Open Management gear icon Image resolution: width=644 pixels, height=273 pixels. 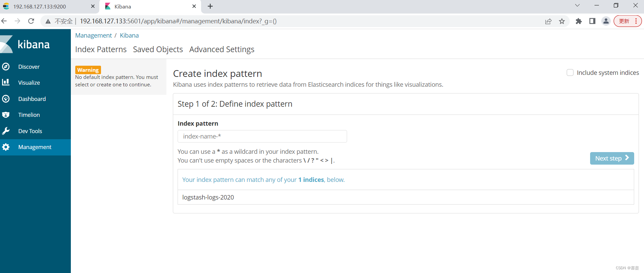pyautogui.click(x=6, y=147)
